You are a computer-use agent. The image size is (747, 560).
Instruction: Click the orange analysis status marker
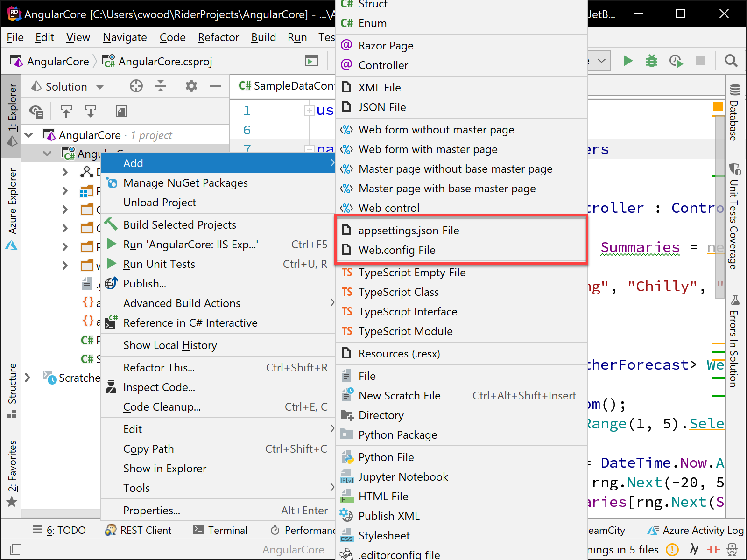pos(718,106)
